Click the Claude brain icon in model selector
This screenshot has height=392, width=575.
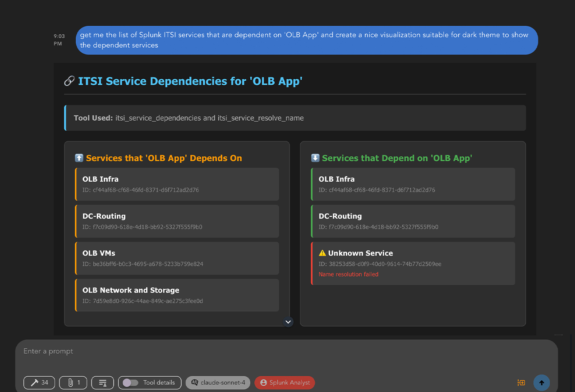194,383
